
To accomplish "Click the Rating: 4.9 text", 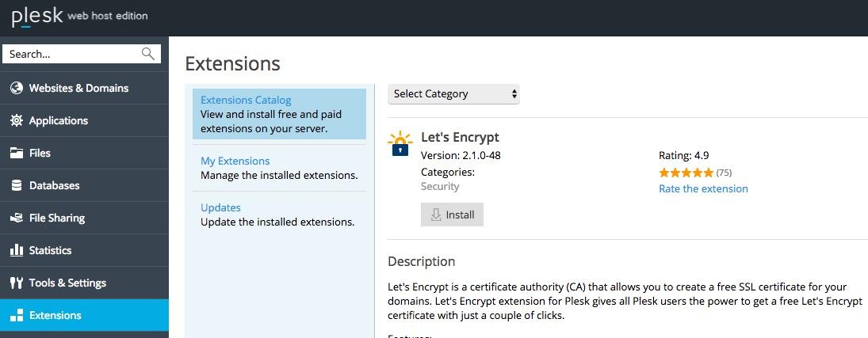I will [x=683, y=155].
